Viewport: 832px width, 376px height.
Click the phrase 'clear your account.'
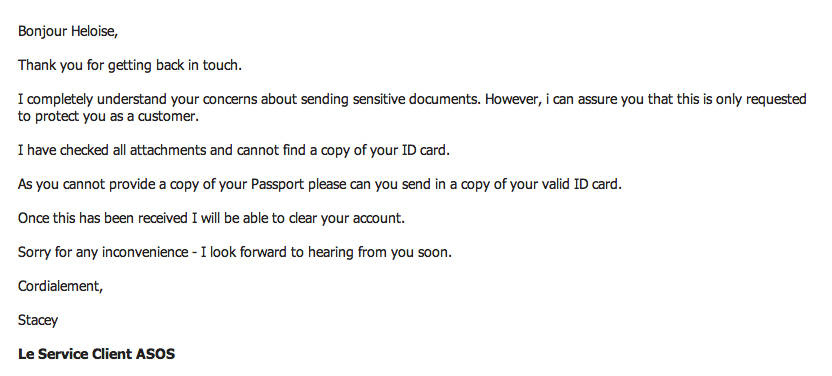(x=346, y=218)
